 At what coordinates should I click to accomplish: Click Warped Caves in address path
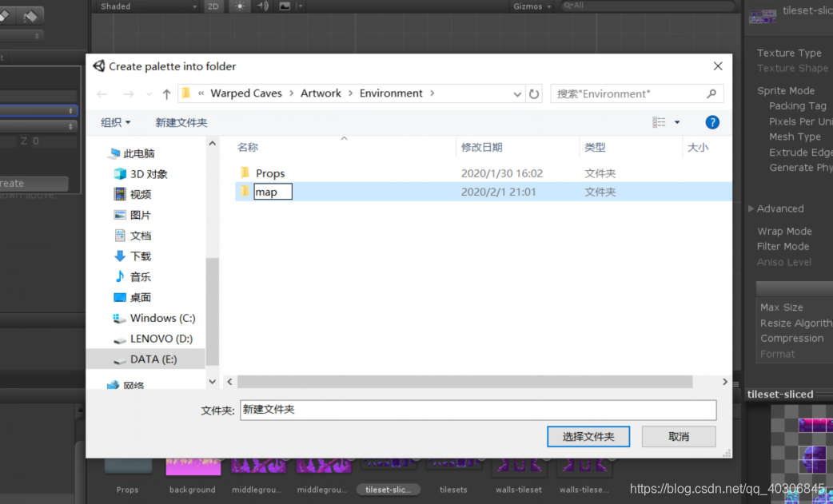[246, 93]
